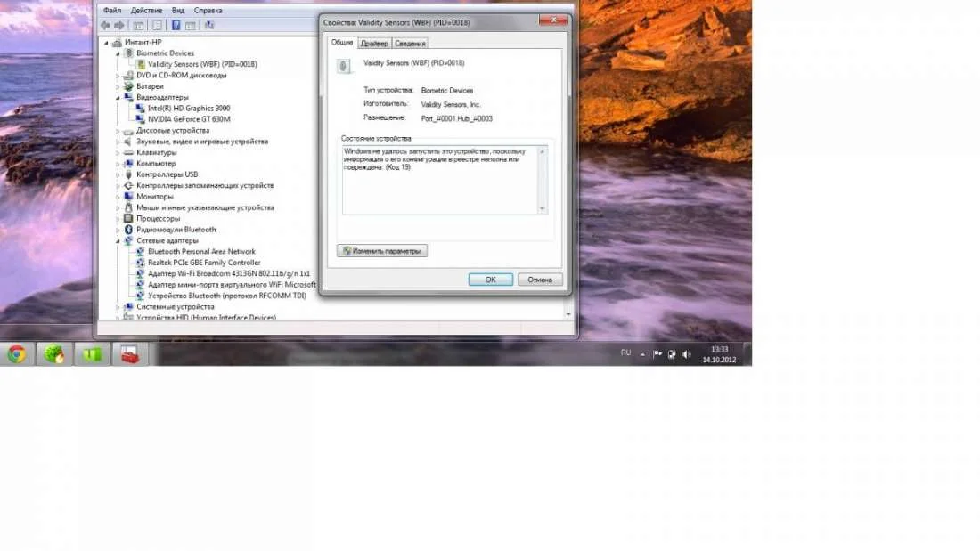
Task: Select Validity Sensors (WBF) tree entry text
Action: (202, 64)
